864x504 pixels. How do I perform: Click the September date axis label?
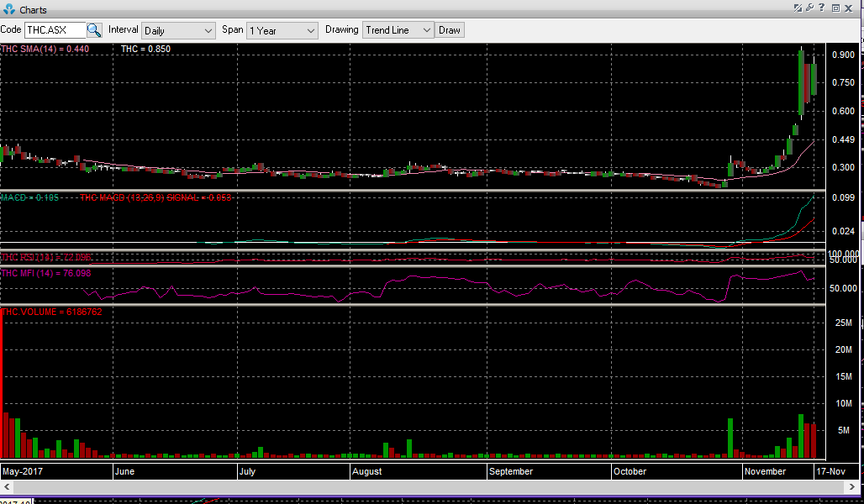(x=511, y=471)
